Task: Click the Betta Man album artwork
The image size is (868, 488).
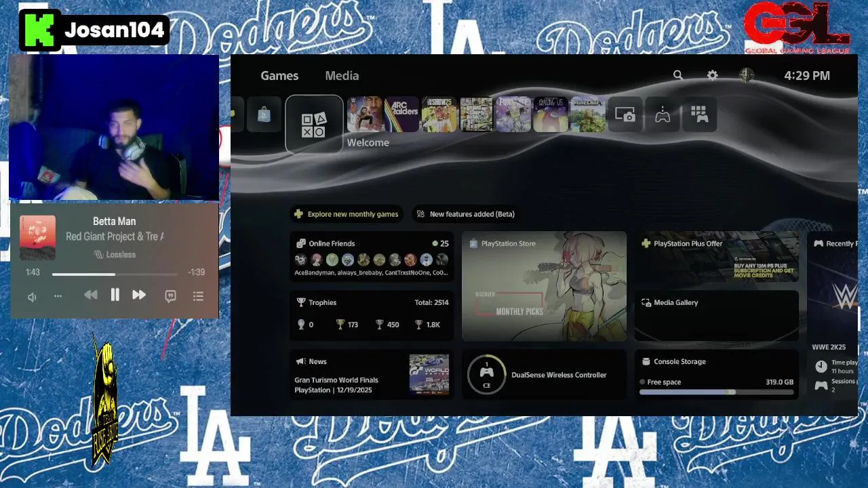Action: point(38,237)
